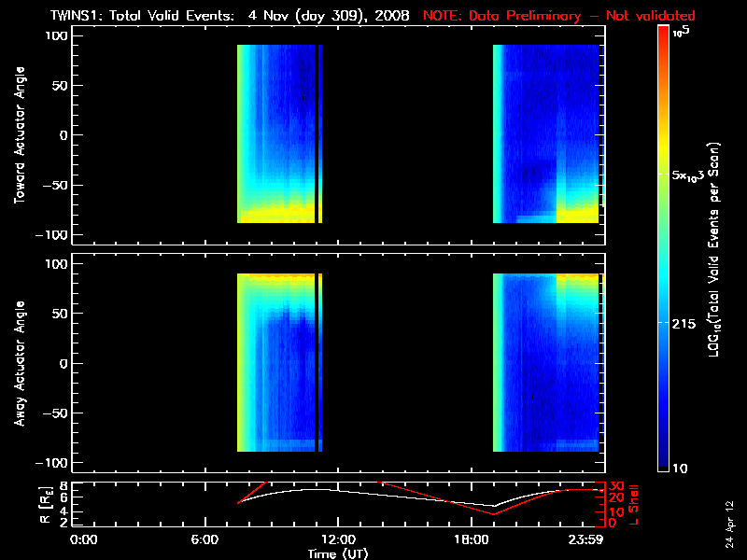The width and height of the screenshot is (747, 560).
Task: Click the white R curve in orbit panel
Action: tap(373, 492)
